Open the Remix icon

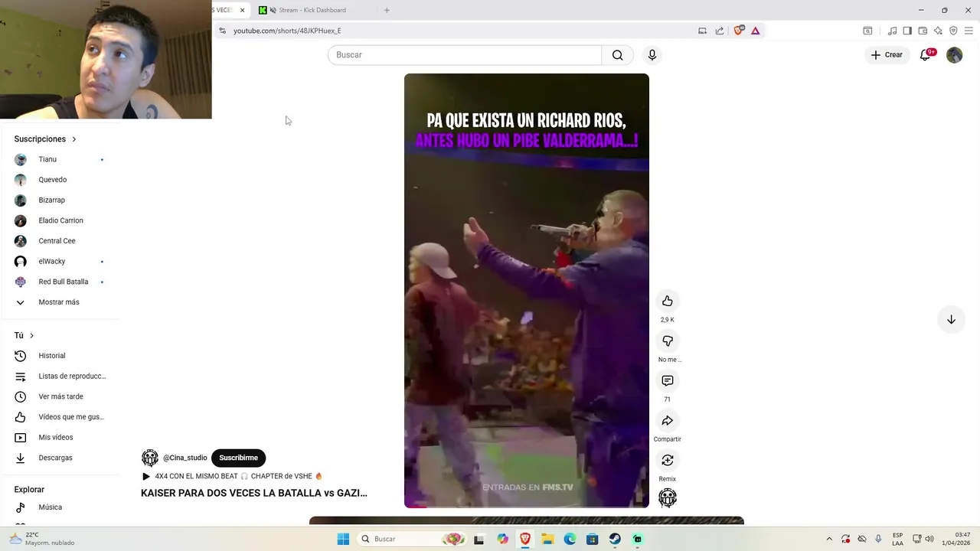pyautogui.click(x=668, y=461)
